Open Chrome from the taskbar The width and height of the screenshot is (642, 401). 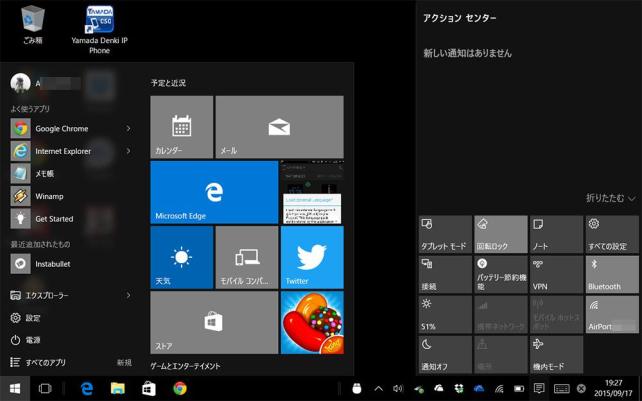point(180,388)
